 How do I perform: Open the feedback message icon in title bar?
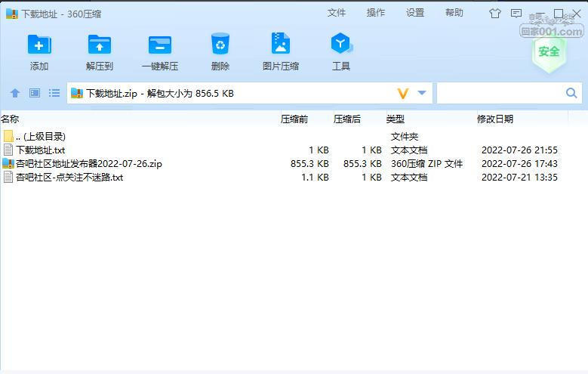(516, 14)
